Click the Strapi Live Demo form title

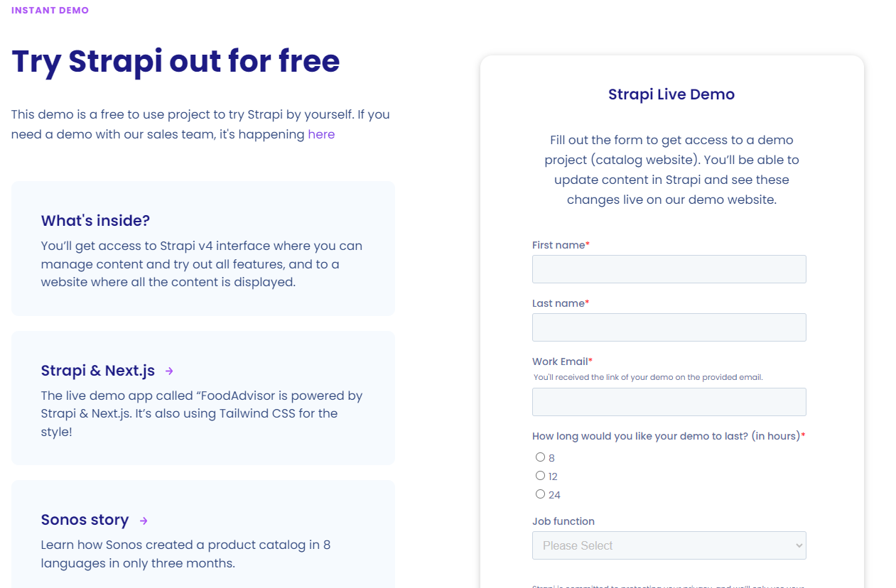click(x=671, y=94)
